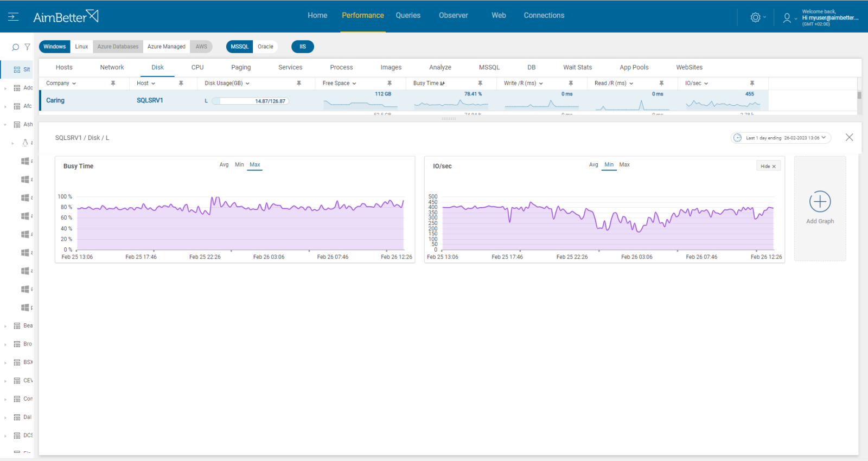Pin the Read /R (ms) column
Image resolution: width=868 pixels, height=461 pixels.
pyautogui.click(x=661, y=83)
